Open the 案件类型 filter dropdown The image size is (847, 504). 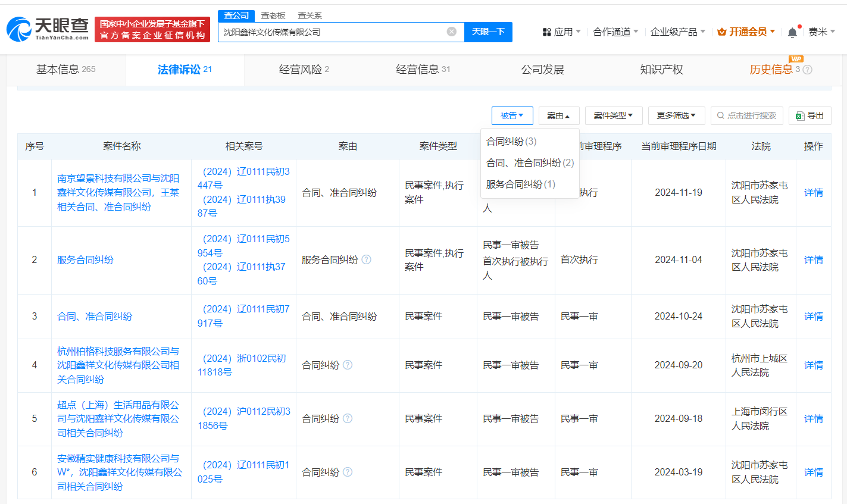[614, 115]
